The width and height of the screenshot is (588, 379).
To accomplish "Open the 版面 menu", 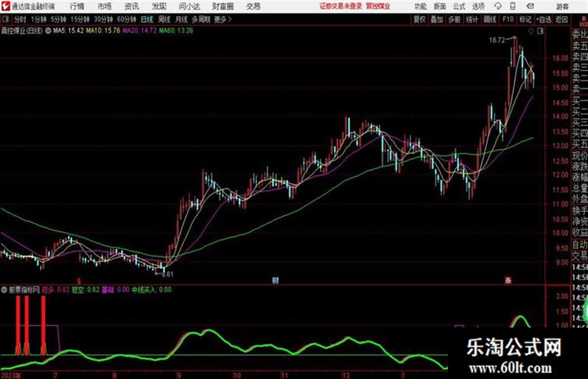I will click(439, 6).
